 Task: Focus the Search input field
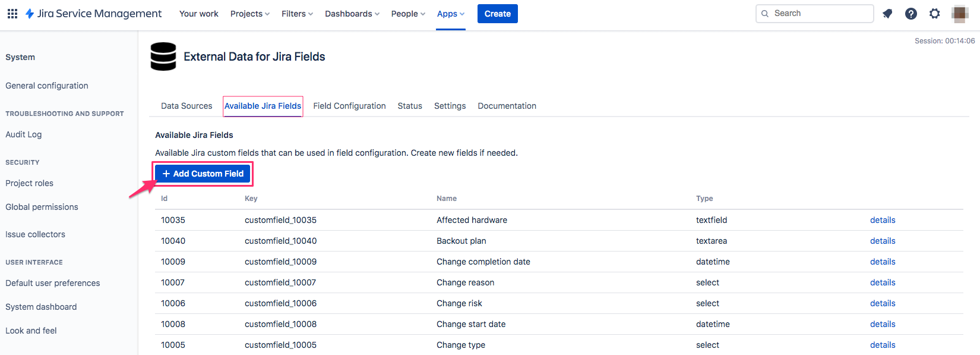tap(814, 14)
